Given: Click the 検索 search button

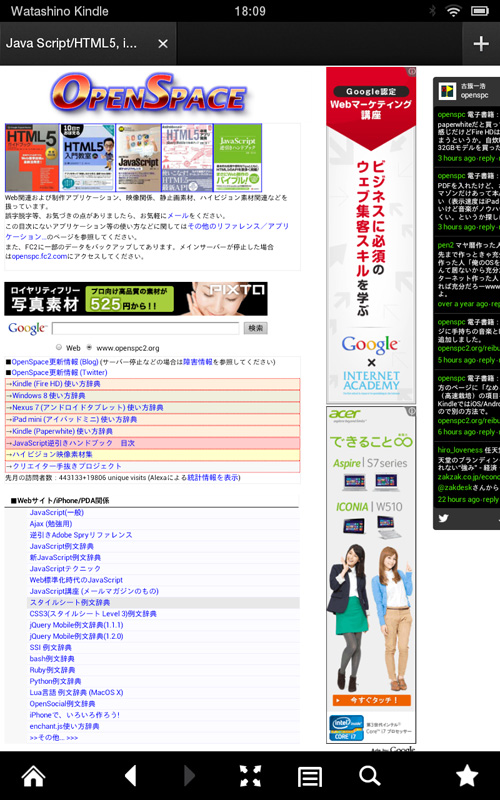Looking at the screenshot, I should tap(256, 328).
